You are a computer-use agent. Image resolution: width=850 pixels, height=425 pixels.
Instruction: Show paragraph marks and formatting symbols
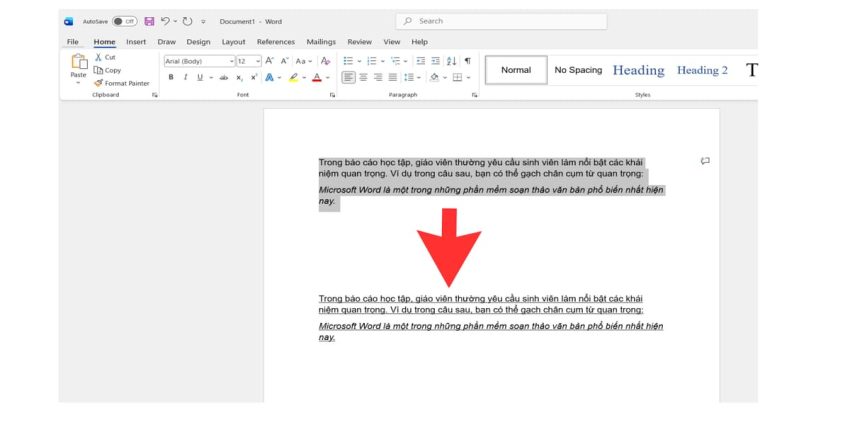point(467,61)
